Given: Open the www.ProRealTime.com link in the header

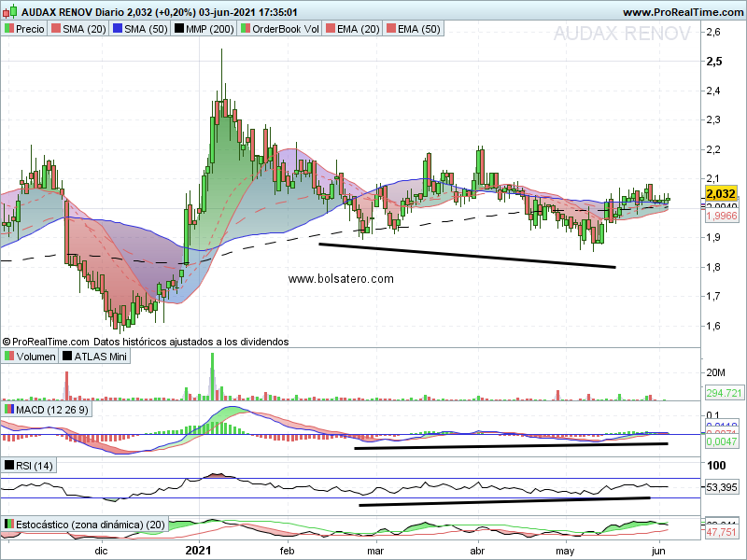Looking at the screenshot, I should click(684, 12).
